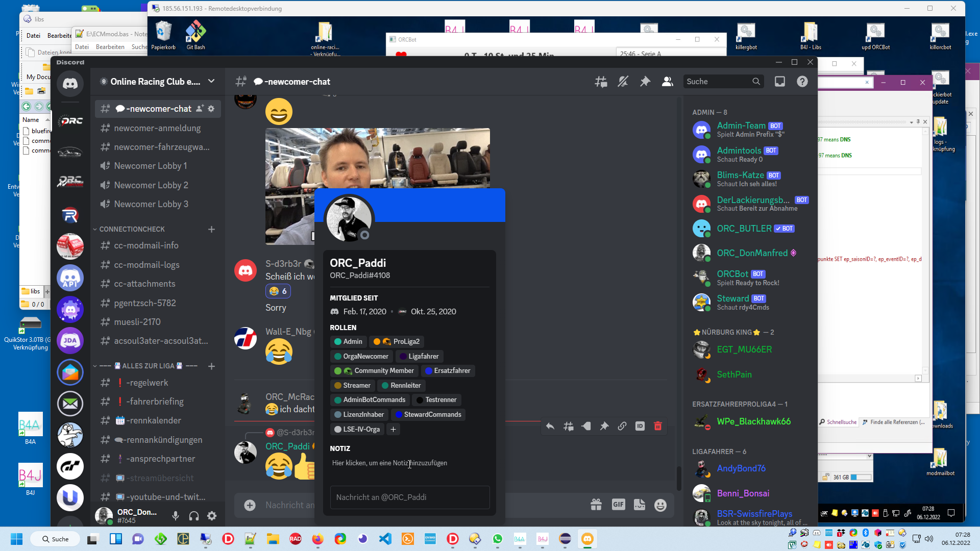Toggle the member list icon
980x551 pixels.
coord(667,82)
